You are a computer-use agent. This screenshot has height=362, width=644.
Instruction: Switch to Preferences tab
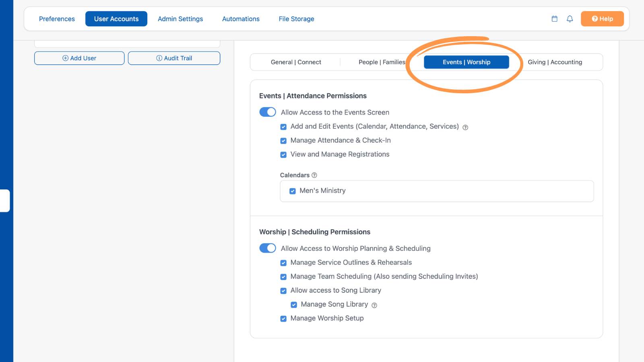[57, 19]
